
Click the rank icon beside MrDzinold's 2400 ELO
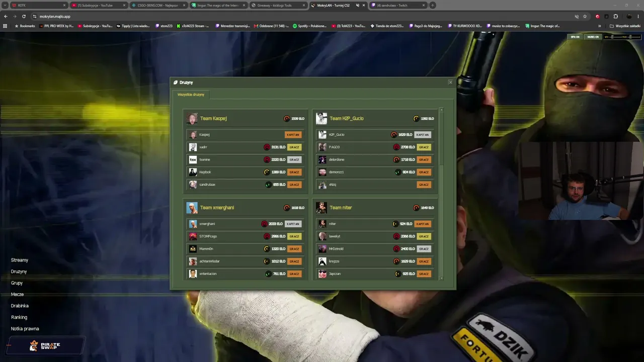(x=396, y=249)
